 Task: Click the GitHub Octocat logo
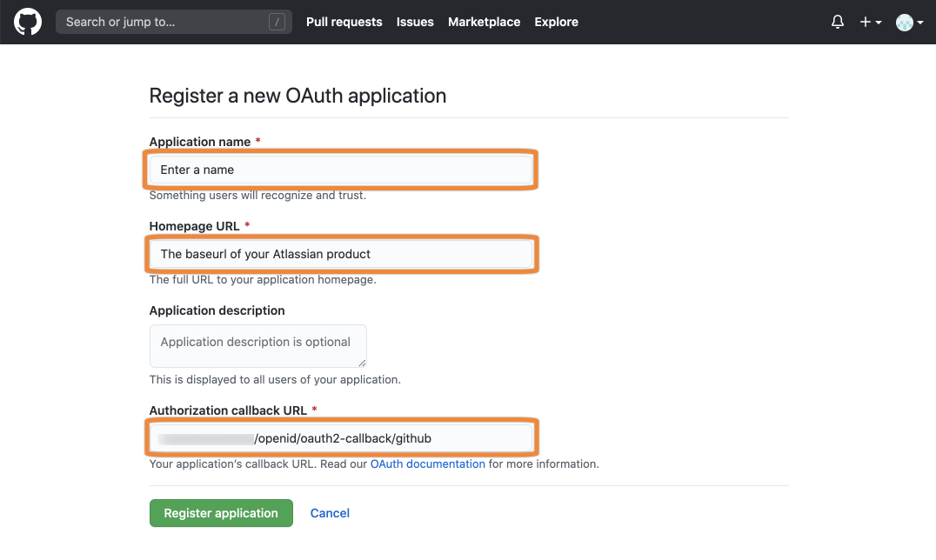(28, 22)
